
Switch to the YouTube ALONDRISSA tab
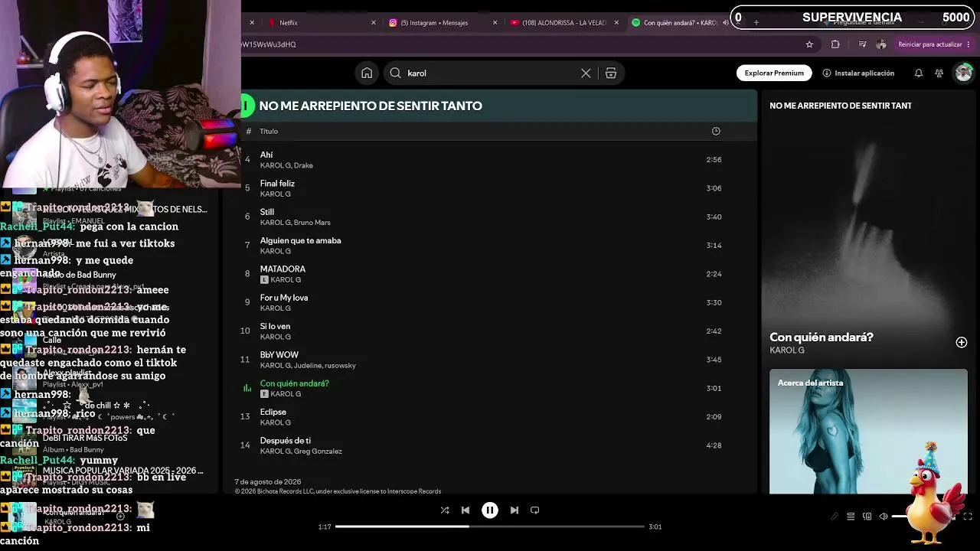click(565, 23)
